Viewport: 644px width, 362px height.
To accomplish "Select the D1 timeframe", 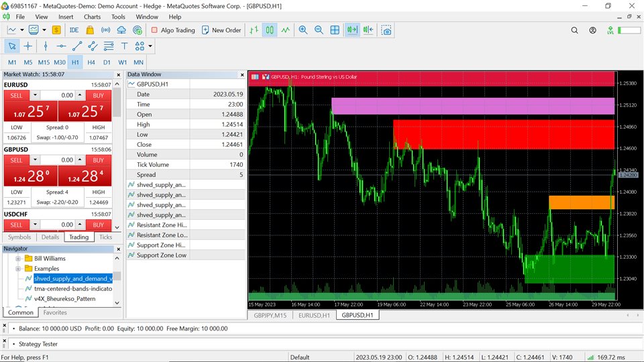I will [107, 62].
